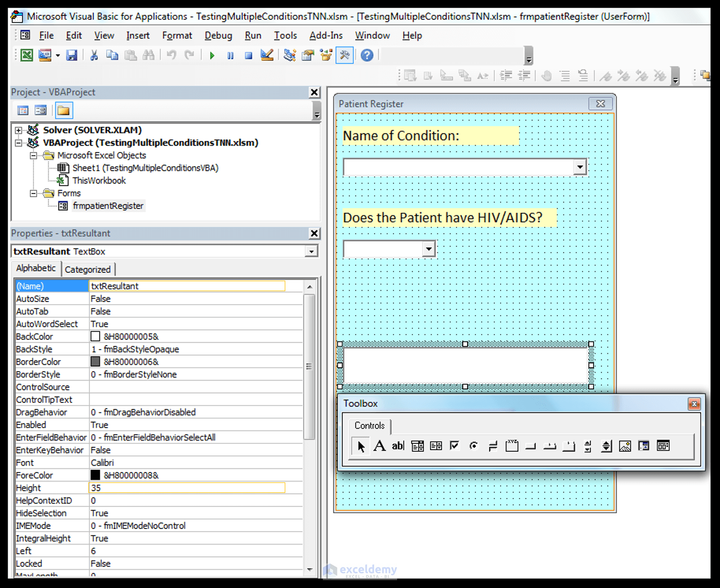Open ThisWorkbook in the project tree
The height and width of the screenshot is (588, 720).
[99, 181]
